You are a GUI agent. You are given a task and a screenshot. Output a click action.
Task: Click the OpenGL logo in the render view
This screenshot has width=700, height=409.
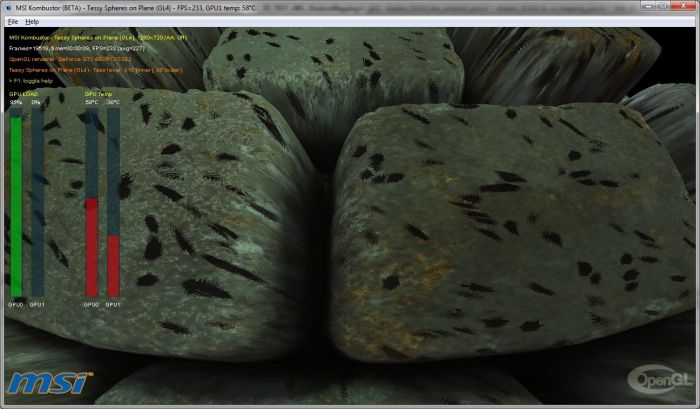661,379
